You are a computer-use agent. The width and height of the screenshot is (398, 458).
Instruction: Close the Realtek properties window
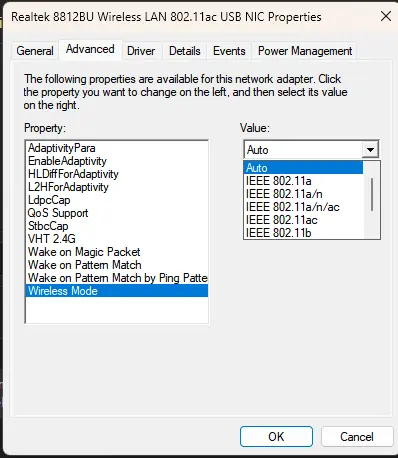[386, 16]
